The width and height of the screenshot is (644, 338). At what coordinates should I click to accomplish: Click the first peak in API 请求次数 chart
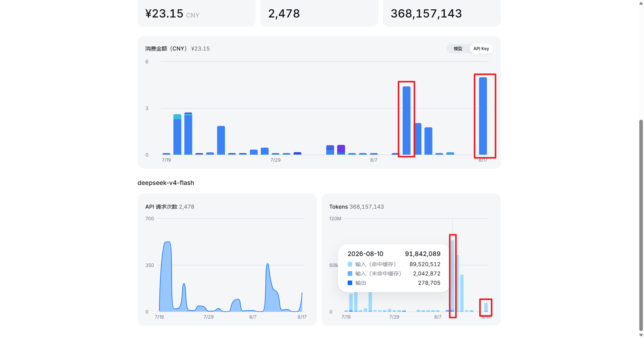point(168,242)
